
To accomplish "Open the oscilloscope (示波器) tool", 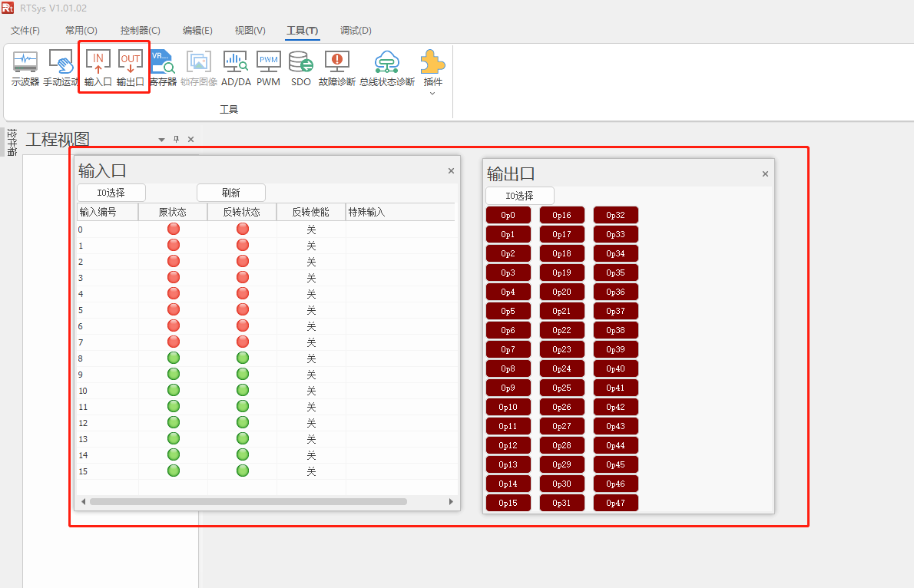I will (x=25, y=68).
